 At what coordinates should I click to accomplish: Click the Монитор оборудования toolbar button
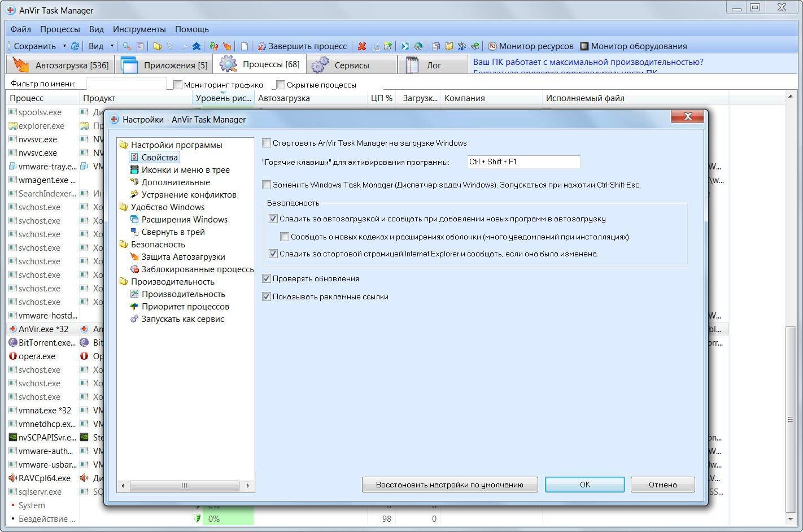[634, 46]
